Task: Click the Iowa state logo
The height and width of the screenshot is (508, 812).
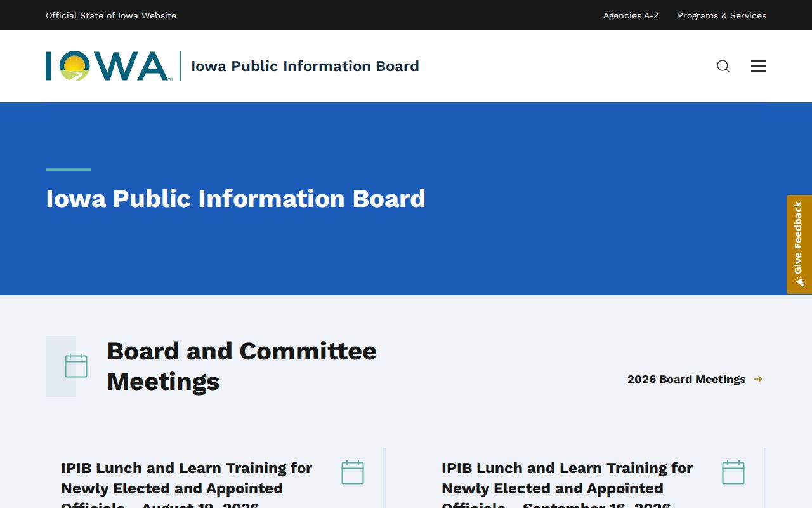Action: 108,66
